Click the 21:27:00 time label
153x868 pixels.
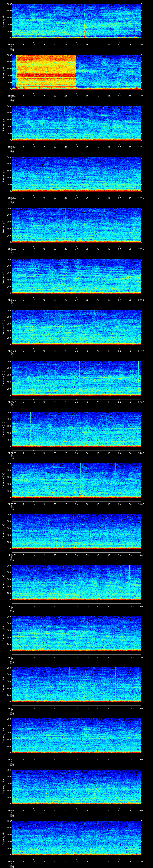(x=12, y=708)
